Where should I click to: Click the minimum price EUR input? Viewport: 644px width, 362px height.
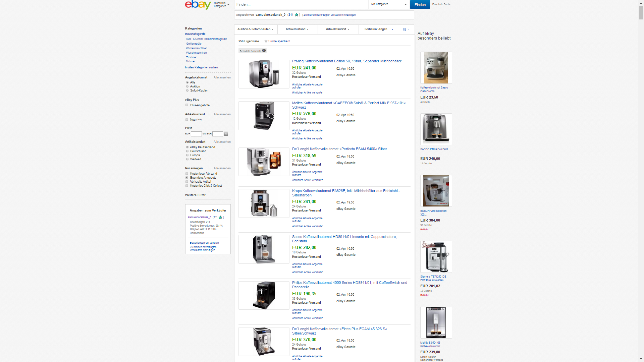[196, 134]
